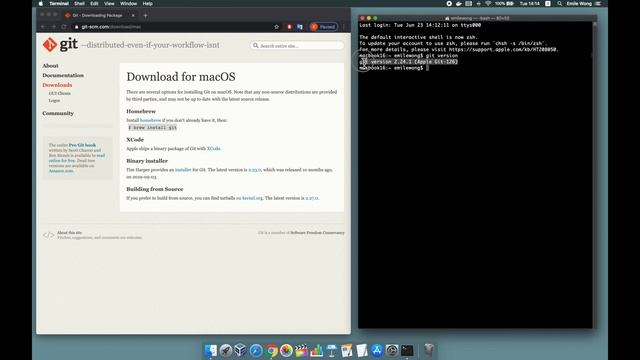This screenshot has width=640, height=360.
Task: Open the Community section link
Action: pyautogui.click(x=58, y=113)
